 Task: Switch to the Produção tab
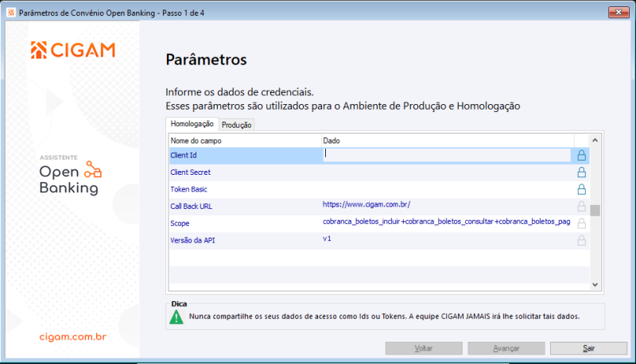[x=236, y=125]
